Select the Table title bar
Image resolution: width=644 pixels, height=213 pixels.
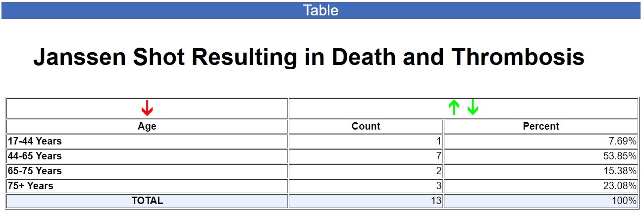click(321, 10)
